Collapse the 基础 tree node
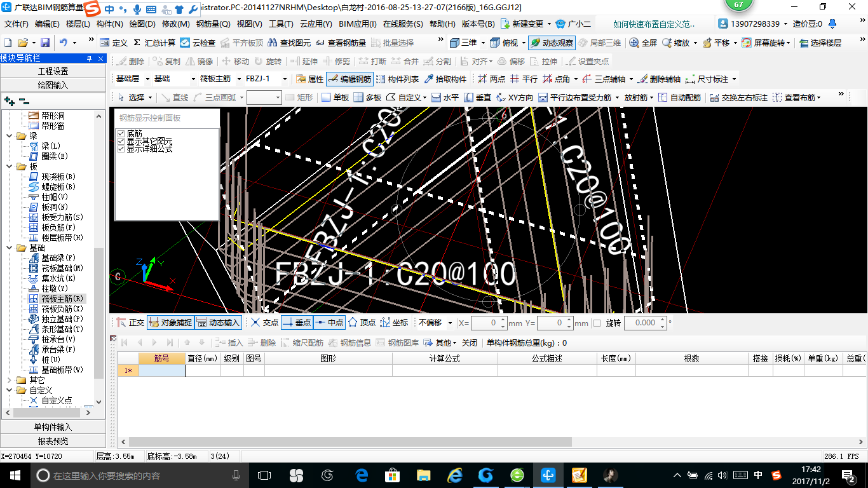868x488 pixels. click(10, 248)
